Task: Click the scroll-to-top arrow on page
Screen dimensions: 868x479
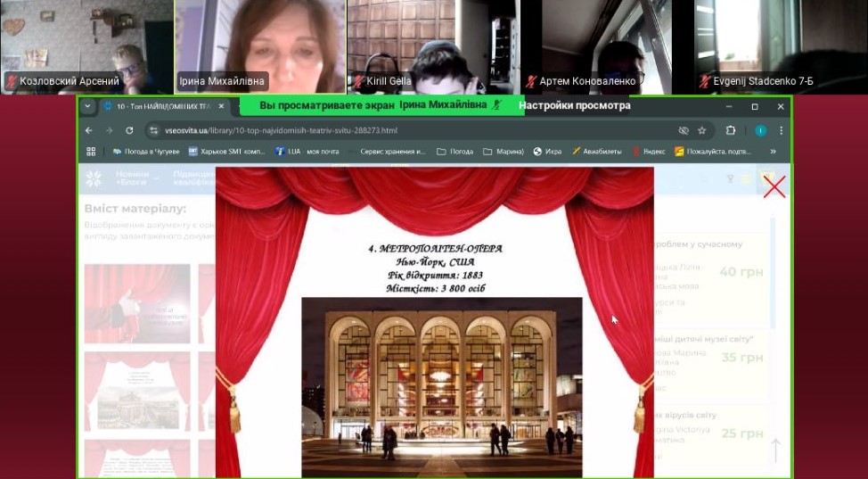Action: pyautogui.click(x=775, y=450)
